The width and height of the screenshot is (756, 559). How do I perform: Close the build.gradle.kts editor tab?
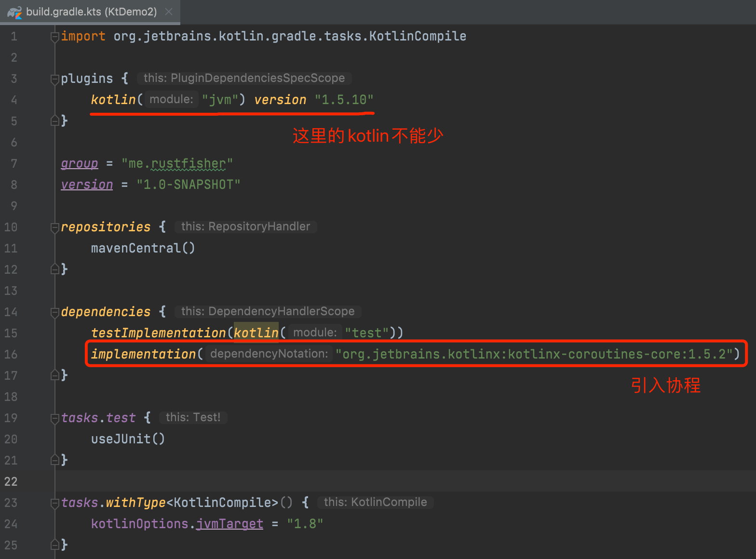169,12
